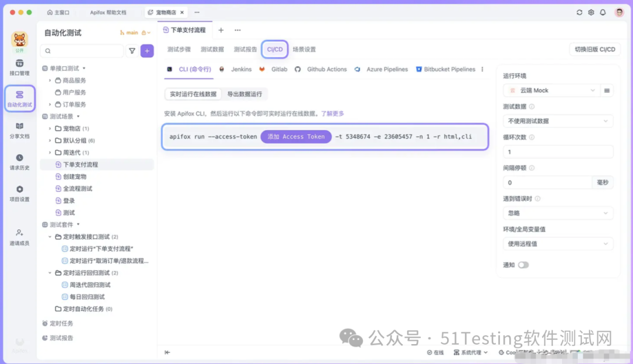Open the ellipsis menu beside new tab
The image size is (633, 364).
pyautogui.click(x=237, y=30)
